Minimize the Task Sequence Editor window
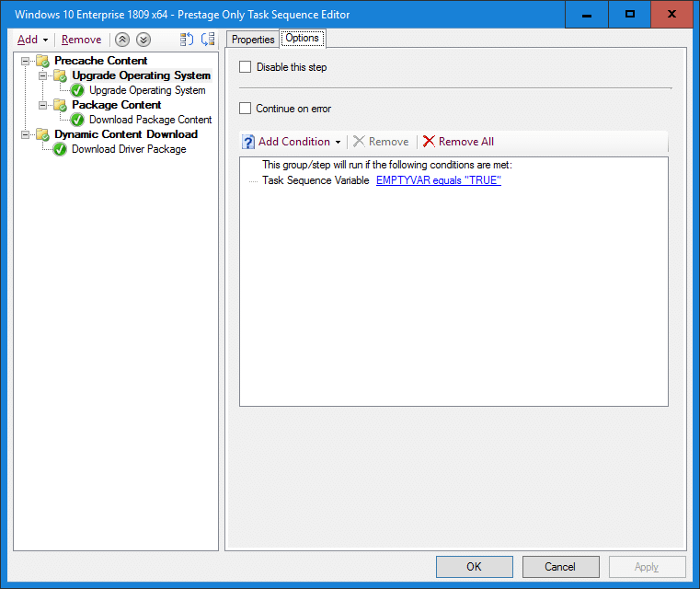The width and height of the screenshot is (700, 589). click(x=587, y=15)
